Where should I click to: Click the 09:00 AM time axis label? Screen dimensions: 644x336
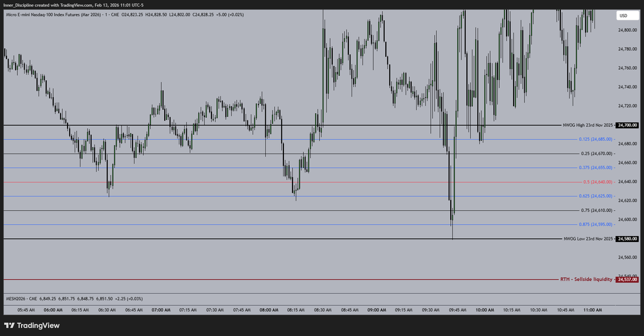click(377, 310)
